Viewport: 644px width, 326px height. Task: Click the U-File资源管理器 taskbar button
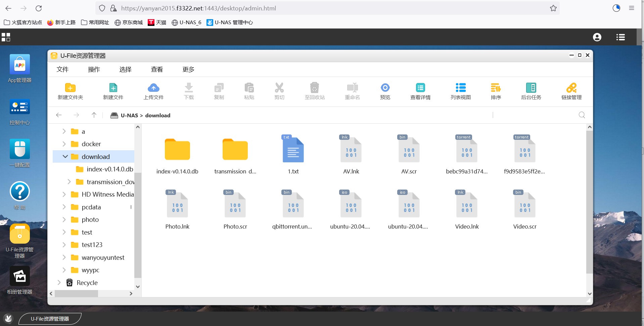click(x=50, y=319)
